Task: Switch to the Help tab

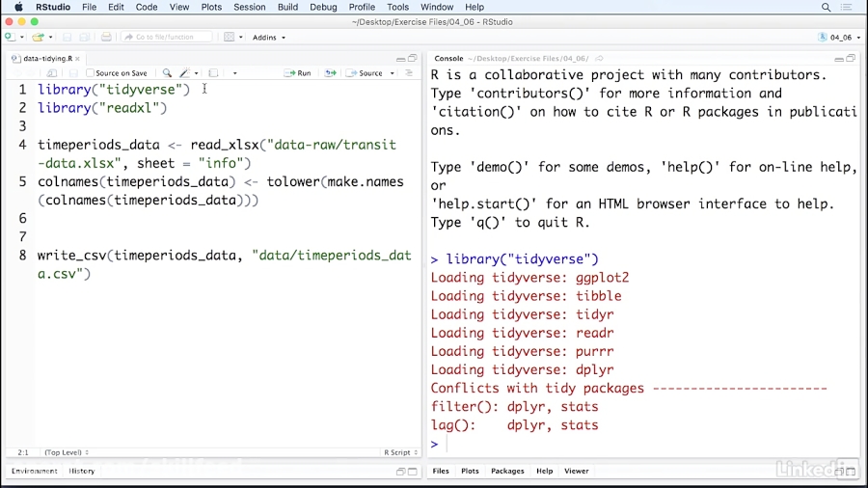Action: 544,471
